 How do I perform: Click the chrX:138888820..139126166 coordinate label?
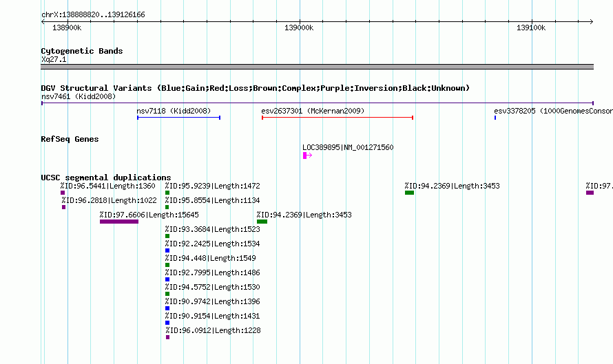(x=93, y=14)
